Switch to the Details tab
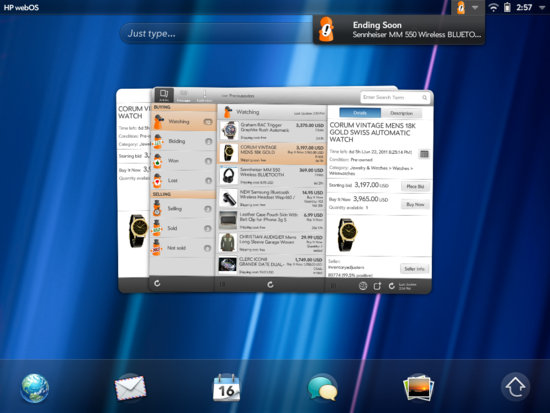 pos(360,113)
